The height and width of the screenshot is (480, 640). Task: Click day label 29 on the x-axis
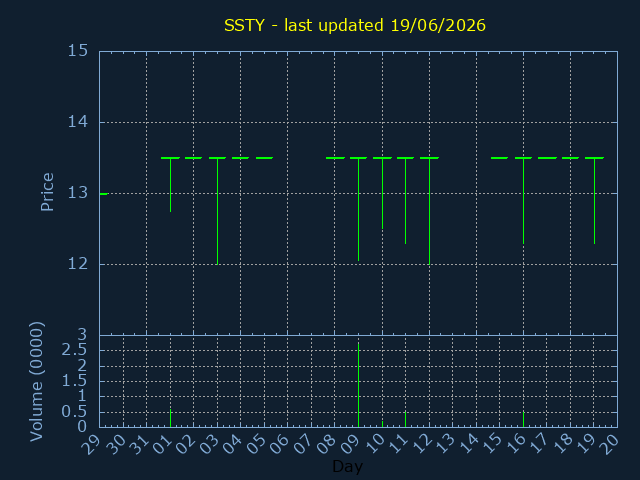click(91, 444)
